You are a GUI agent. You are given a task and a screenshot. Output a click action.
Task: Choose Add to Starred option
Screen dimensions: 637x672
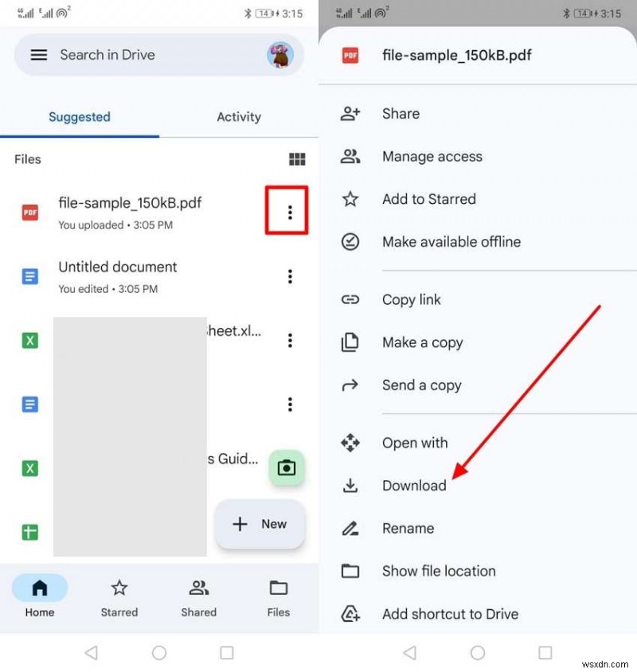[478, 199]
